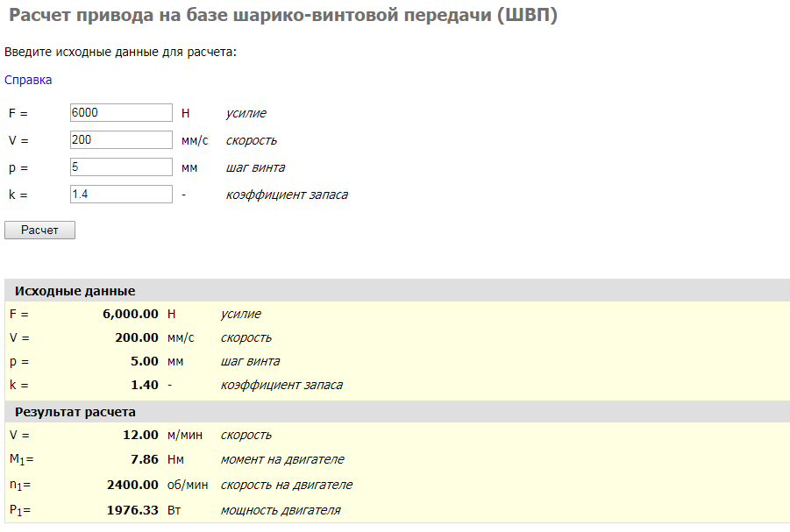The image size is (790, 532).
Task: Click the force F input field
Action: click(121, 113)
